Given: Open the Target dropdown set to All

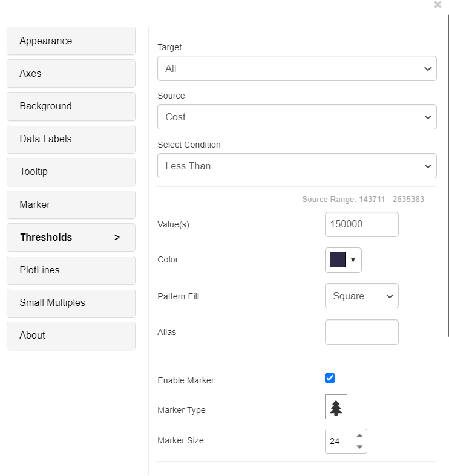Looking at the screenshot, I should click(x=297, y=69).
